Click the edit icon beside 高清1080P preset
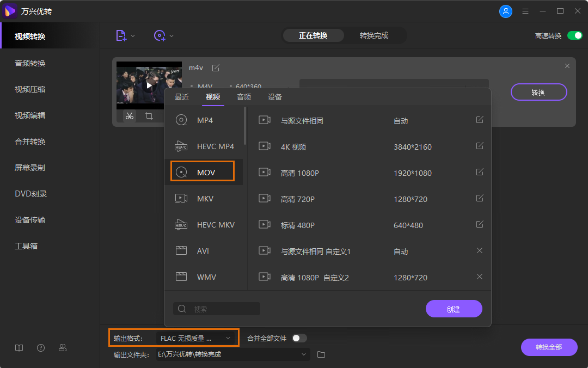The height and width of the screenshot is (368, 588). point(479,172)
